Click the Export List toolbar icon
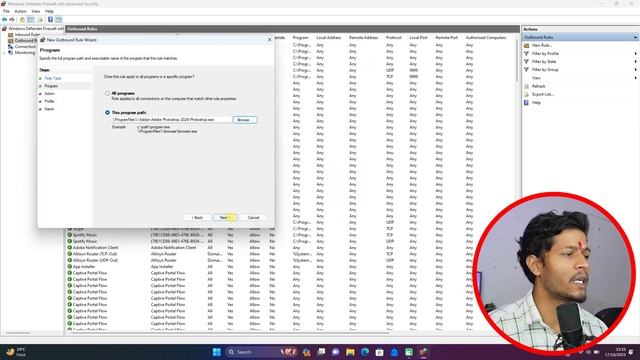 pyautogui.click(x=40, y=19)
